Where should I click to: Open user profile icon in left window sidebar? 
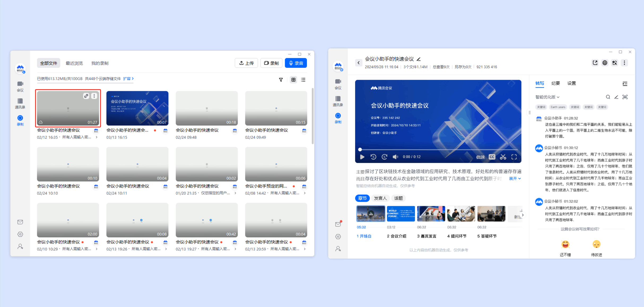tap(20, 246)
